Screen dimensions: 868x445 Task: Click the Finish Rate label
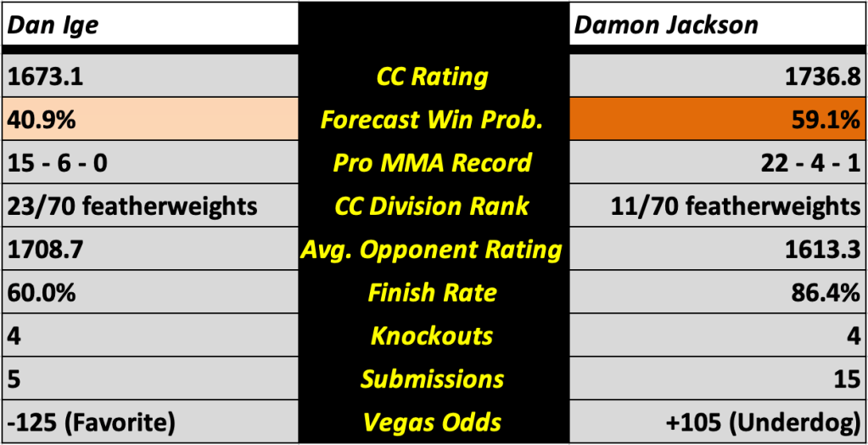point(433,293)
